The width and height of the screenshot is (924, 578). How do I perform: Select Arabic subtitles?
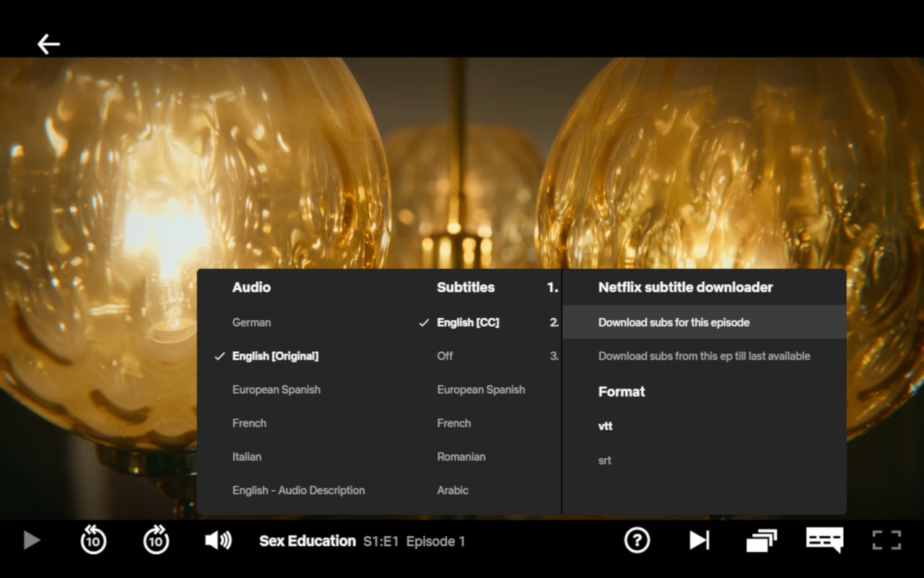point(453,490)
